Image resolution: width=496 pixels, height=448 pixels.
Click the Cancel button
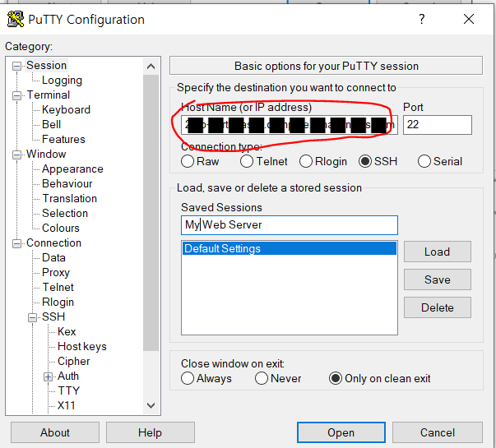tap(437, 432)
